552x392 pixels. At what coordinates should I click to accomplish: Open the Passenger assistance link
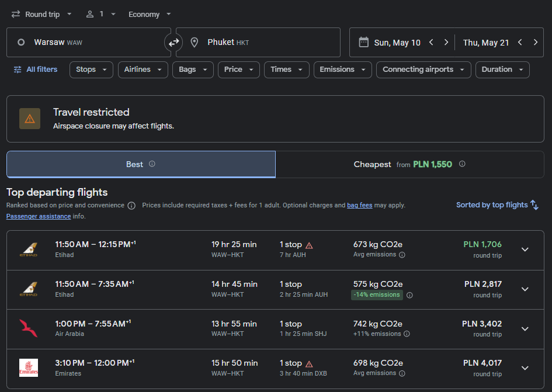coord(39,216)
